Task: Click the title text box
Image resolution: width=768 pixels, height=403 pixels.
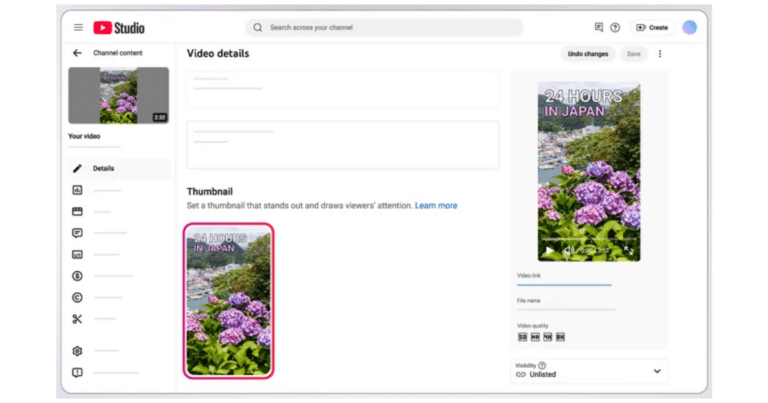Action: 343,90
